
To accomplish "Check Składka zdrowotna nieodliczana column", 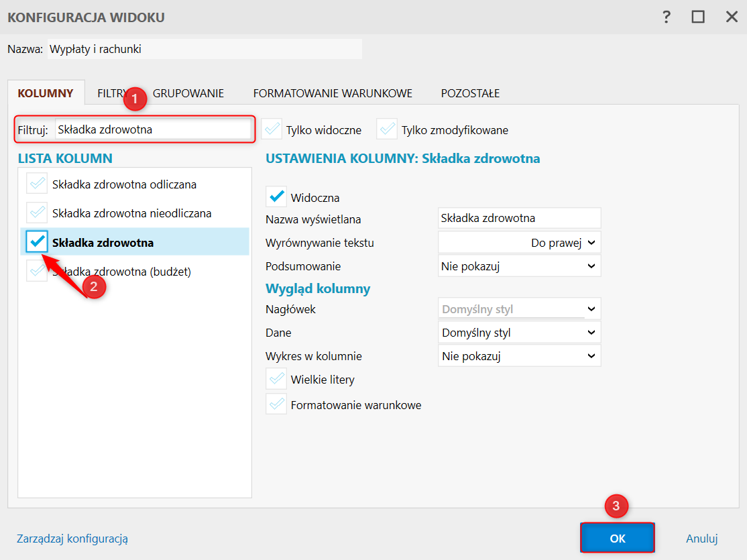I will pos(37,213).
